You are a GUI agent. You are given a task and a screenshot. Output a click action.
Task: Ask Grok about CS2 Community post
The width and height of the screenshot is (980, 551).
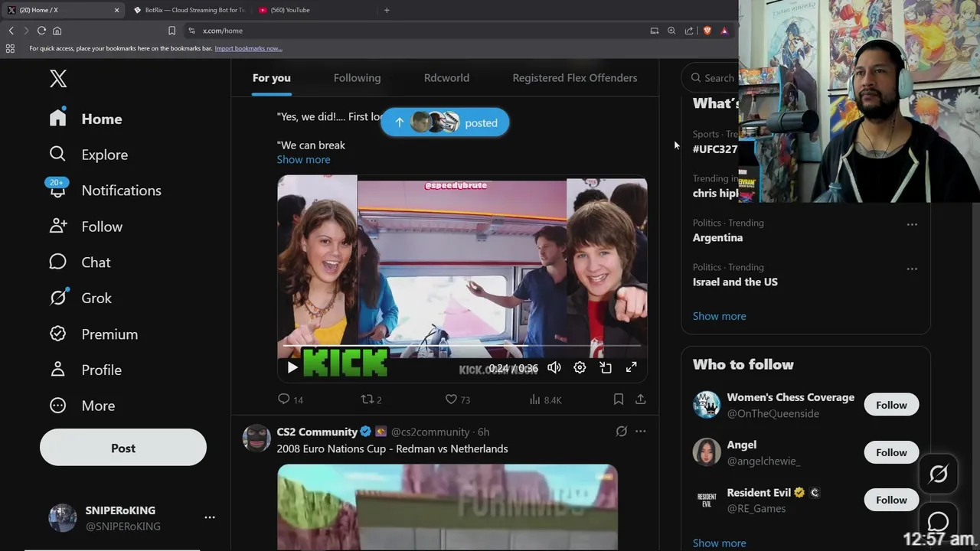[x=622, y=432]
